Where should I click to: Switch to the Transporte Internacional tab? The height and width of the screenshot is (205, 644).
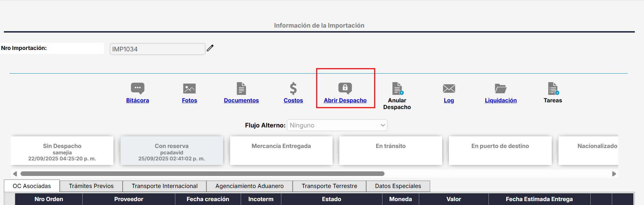coord(164,186)
